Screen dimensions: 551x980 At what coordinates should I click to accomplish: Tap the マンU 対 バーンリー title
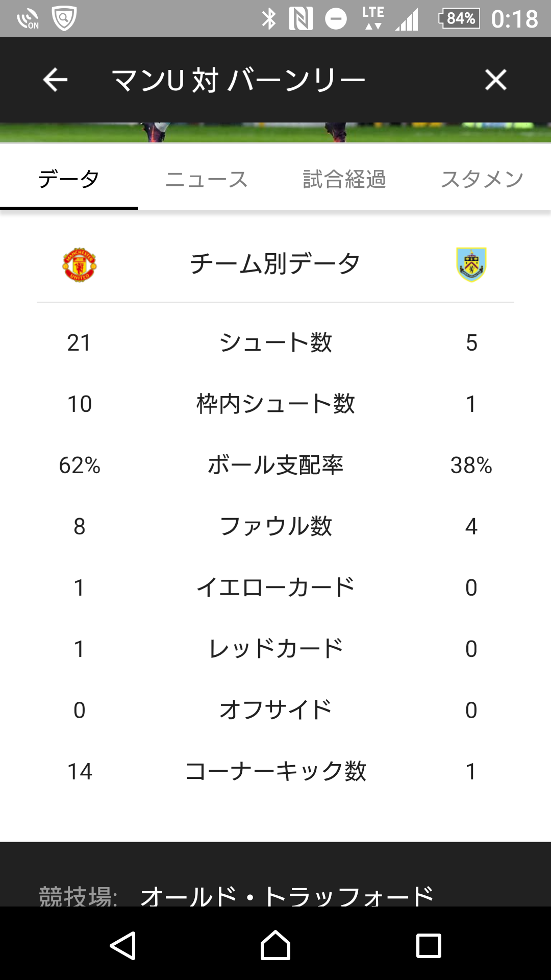(x=239, y=80)
